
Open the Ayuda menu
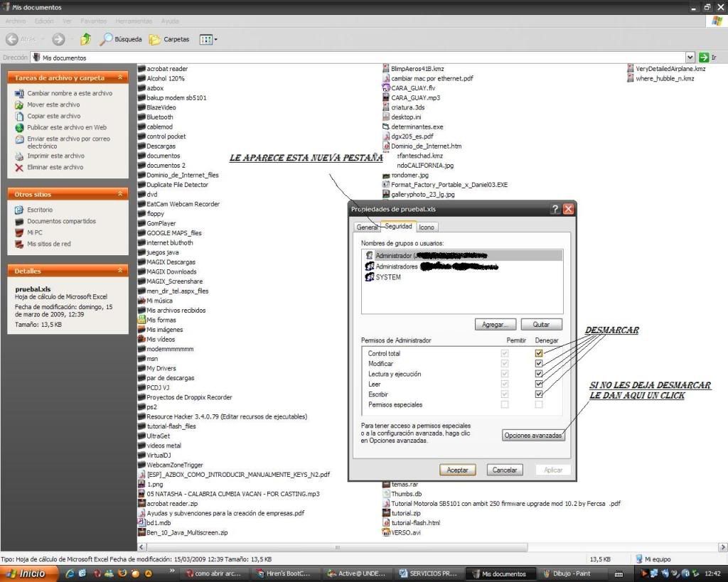[170, 21]
